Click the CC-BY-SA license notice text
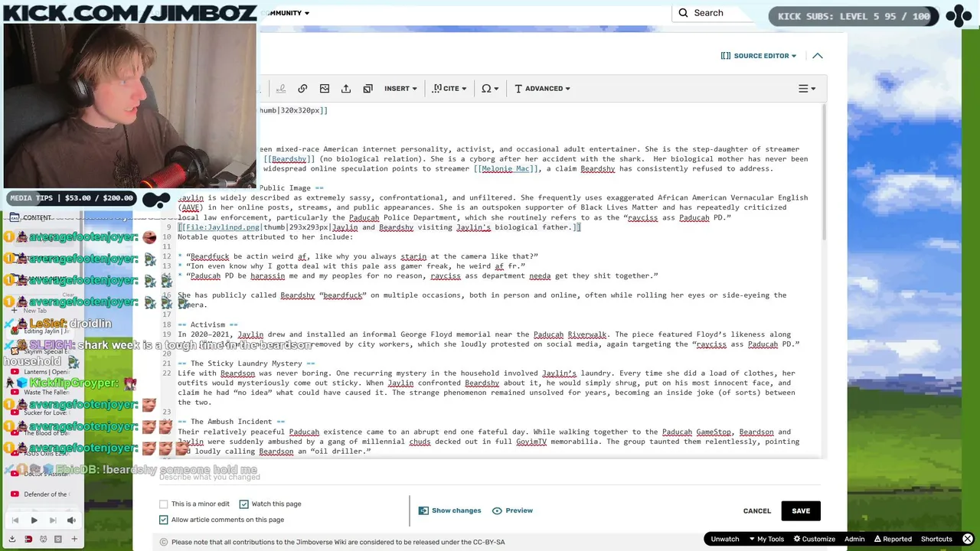The width and height of the screenshot is (980, 551). click(338, 542)
